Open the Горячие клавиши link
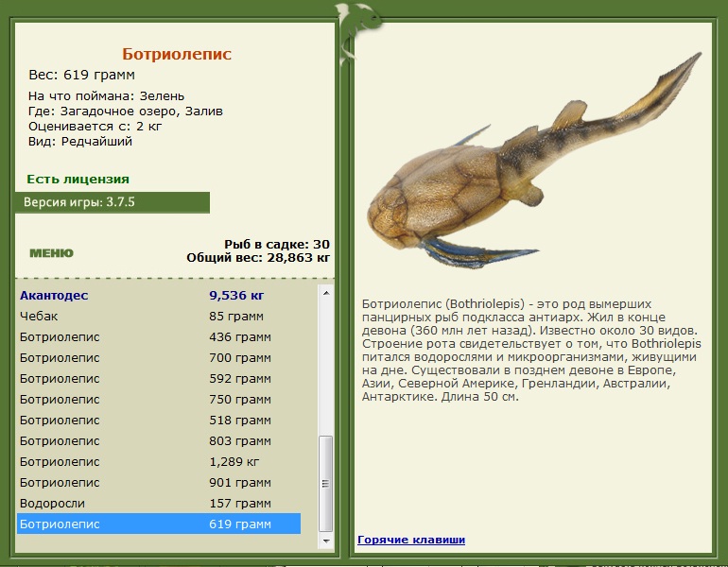728x567 pixels. 411,540
